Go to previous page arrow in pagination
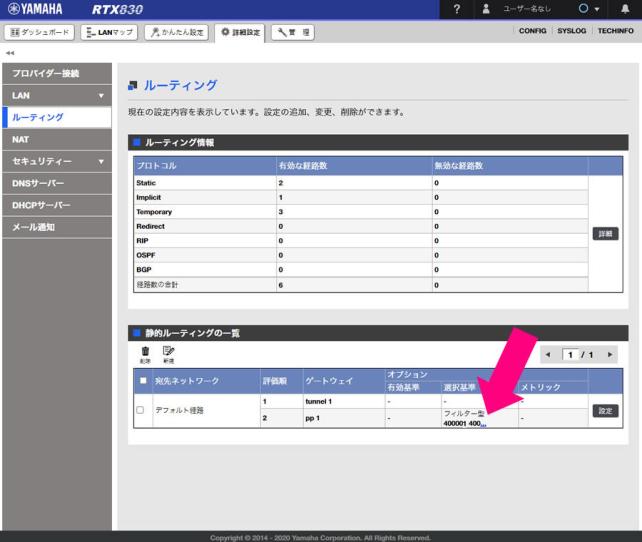Screen dimensions: 642x542 click(x=548, y=355)
